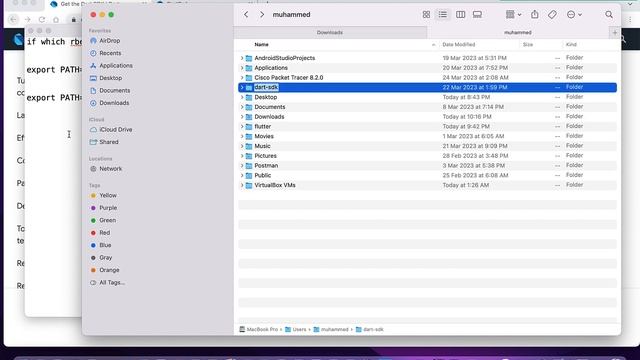Open the Group By dropdown

pyautogui.click(x=513, y=15)
